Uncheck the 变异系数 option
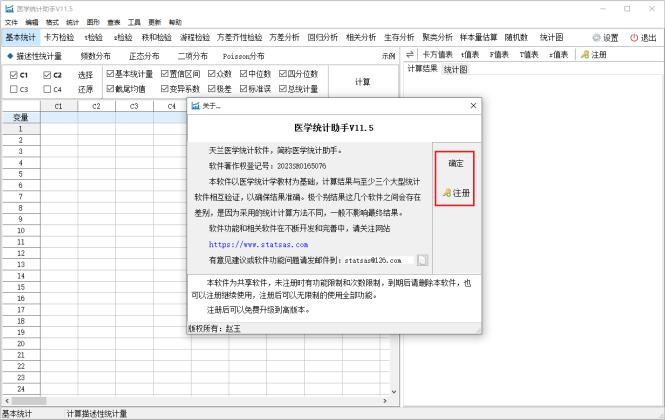 [x=165, y=89]
